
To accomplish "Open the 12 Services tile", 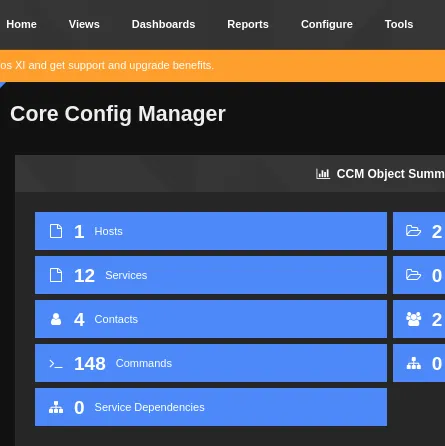I will point(211,275).
